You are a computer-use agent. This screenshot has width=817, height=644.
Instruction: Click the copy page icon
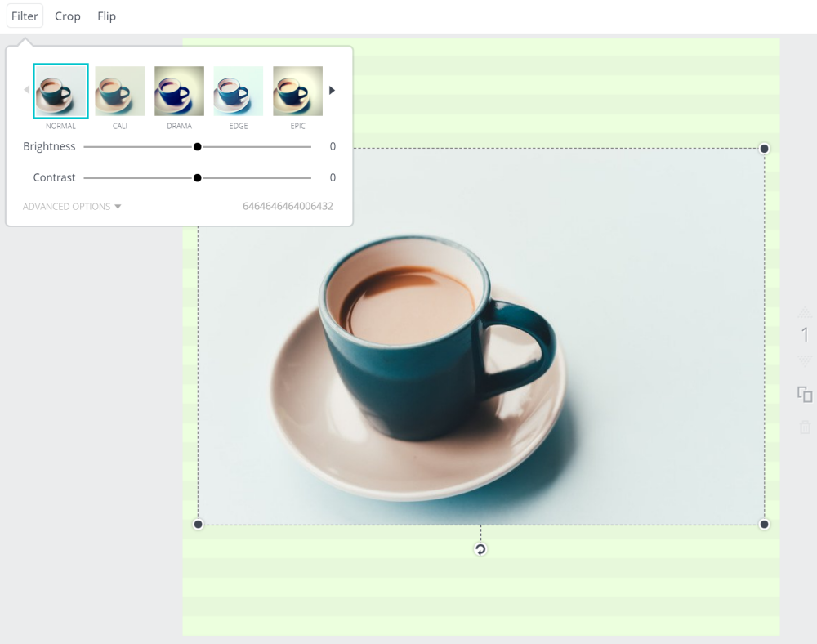click(805, 395)
